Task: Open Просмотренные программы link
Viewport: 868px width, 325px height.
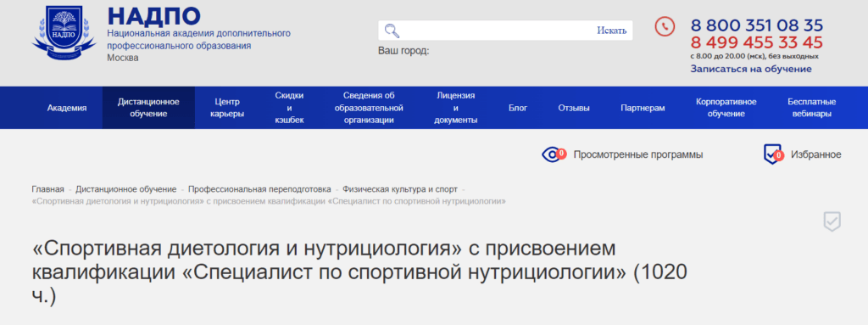Action: [638, 154]
